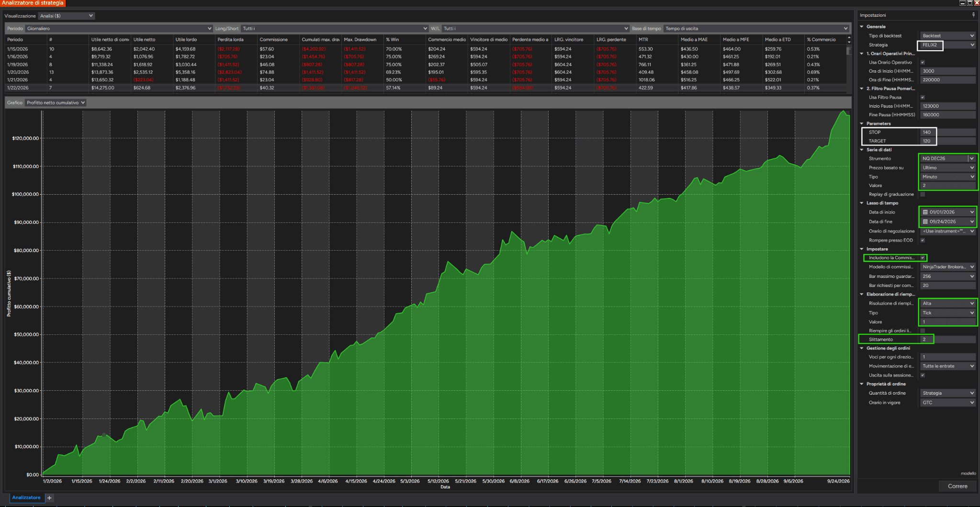This screenshot has height=507, width=980.
Task: Switch to the Analizzatore tab
Action: (x=26, y=497)
